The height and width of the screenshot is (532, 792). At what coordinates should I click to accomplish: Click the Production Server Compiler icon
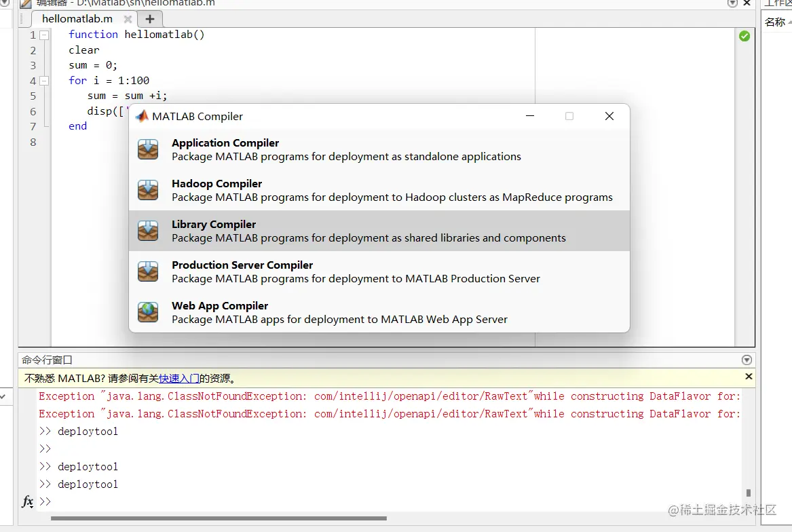pos(148,272)
